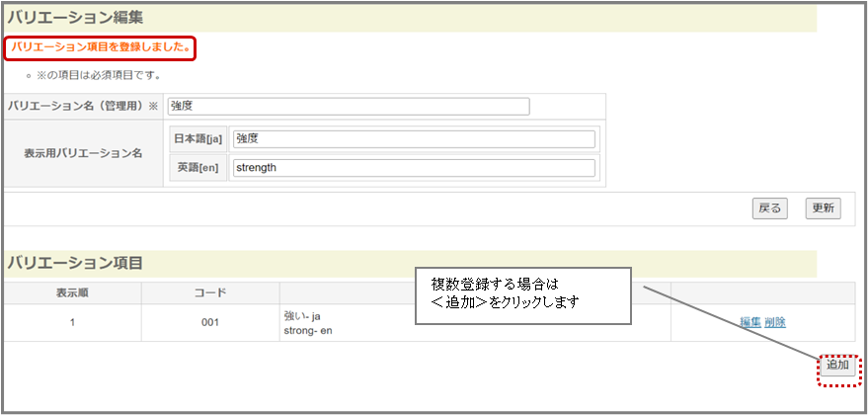
Task: Open the 編集 link for code 001
Action: (750, 322)
